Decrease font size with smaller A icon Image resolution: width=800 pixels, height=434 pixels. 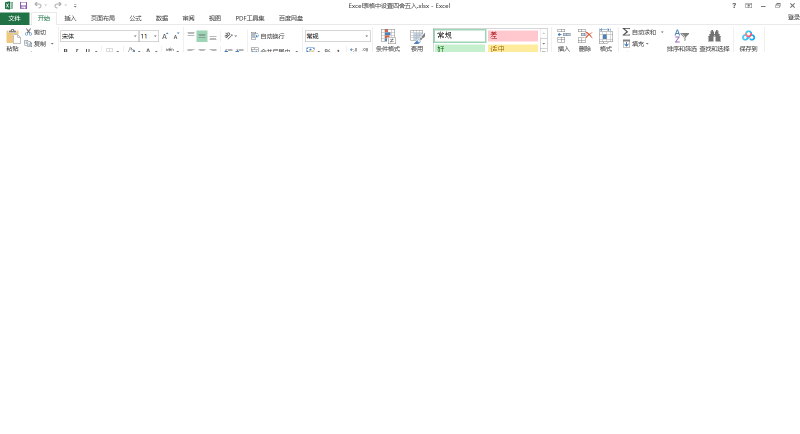point(176,36)
